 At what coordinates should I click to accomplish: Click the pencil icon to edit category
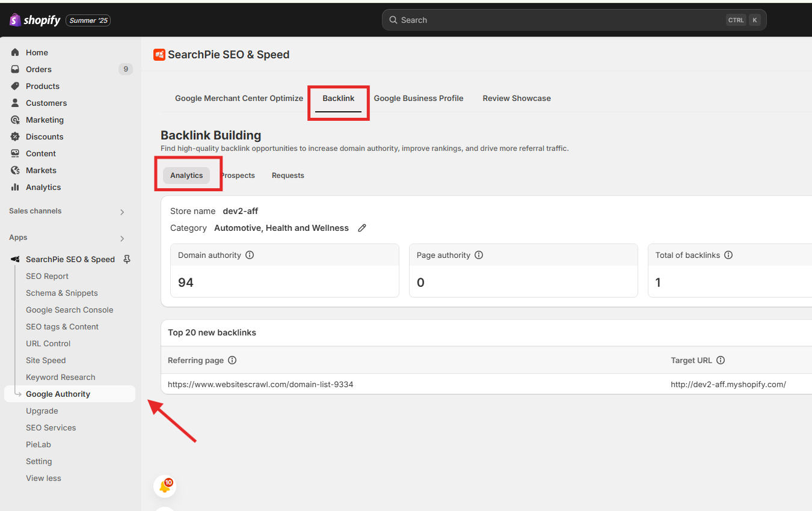362,228
